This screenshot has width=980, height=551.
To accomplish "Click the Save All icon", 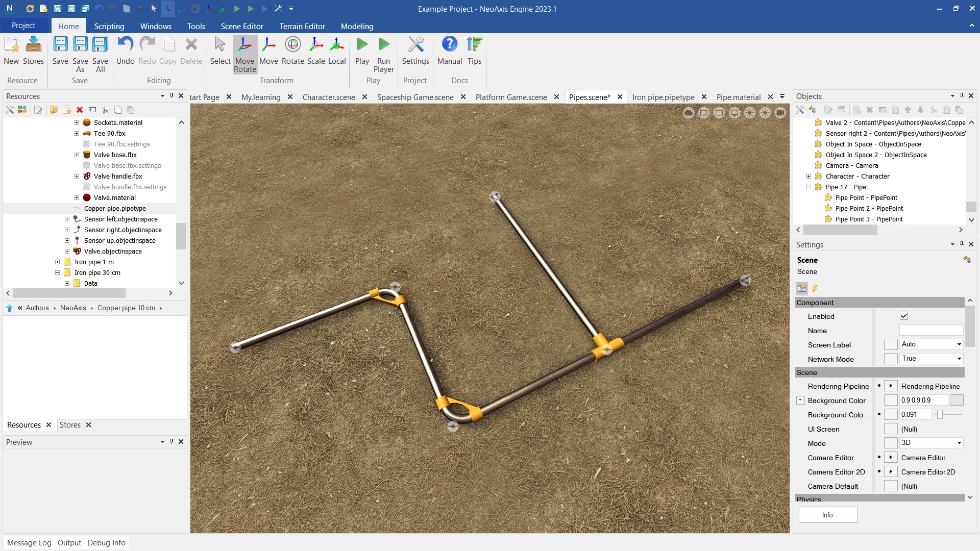I will tap(100, 54).
